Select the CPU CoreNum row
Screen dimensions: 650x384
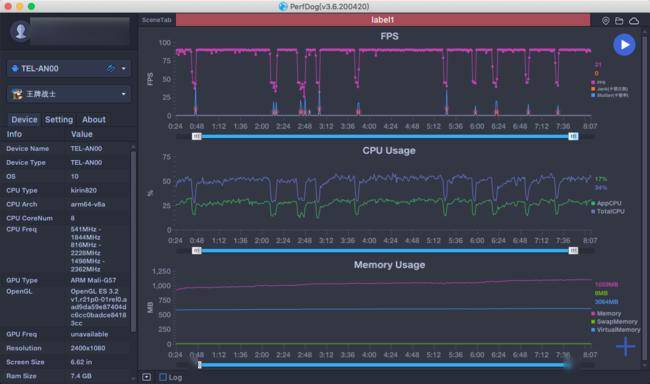(x=66, y=218)
